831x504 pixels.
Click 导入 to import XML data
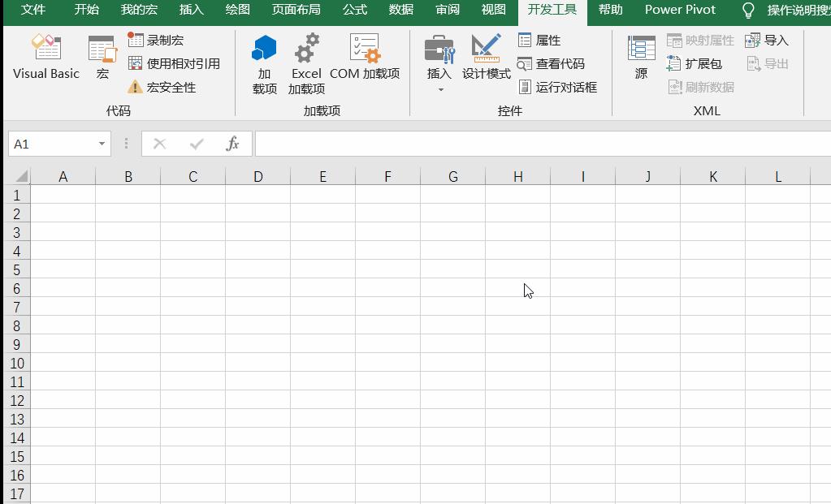(x=766, y=40)
